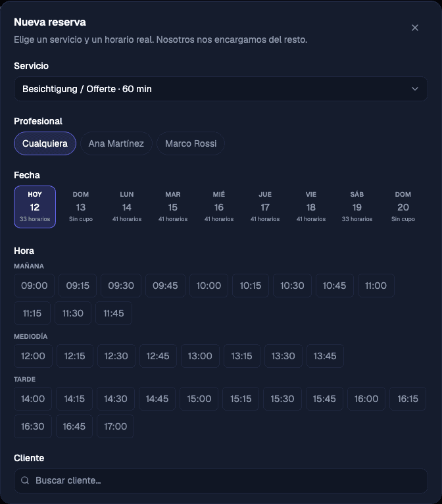442x504 pixels.
Task: Book the 16:00 afternoon slot
Action: tap(366, 399)
